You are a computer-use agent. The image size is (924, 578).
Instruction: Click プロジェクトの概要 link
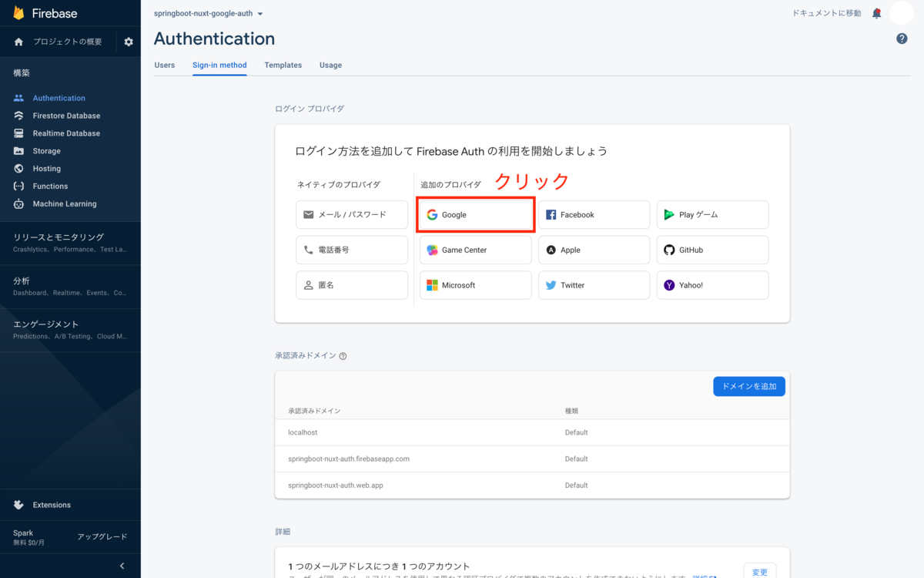pyautogui.click(x=68, y=42)
